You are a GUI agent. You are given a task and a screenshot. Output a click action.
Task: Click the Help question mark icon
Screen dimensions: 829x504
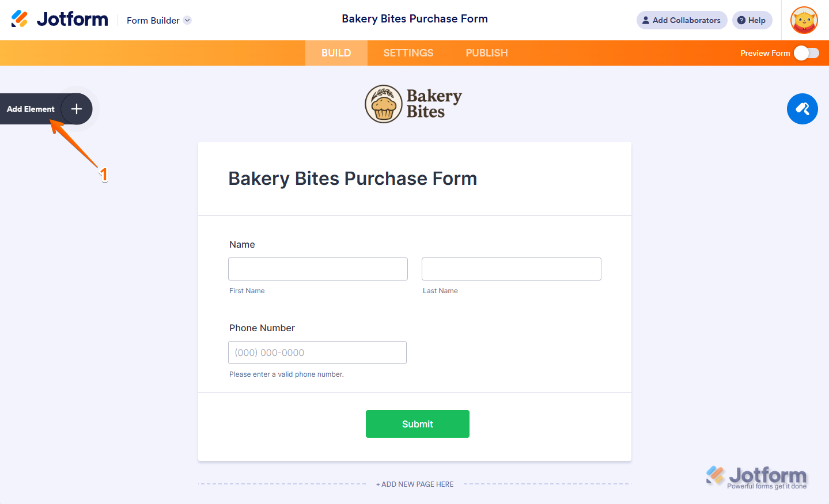(x=741, y=20)
